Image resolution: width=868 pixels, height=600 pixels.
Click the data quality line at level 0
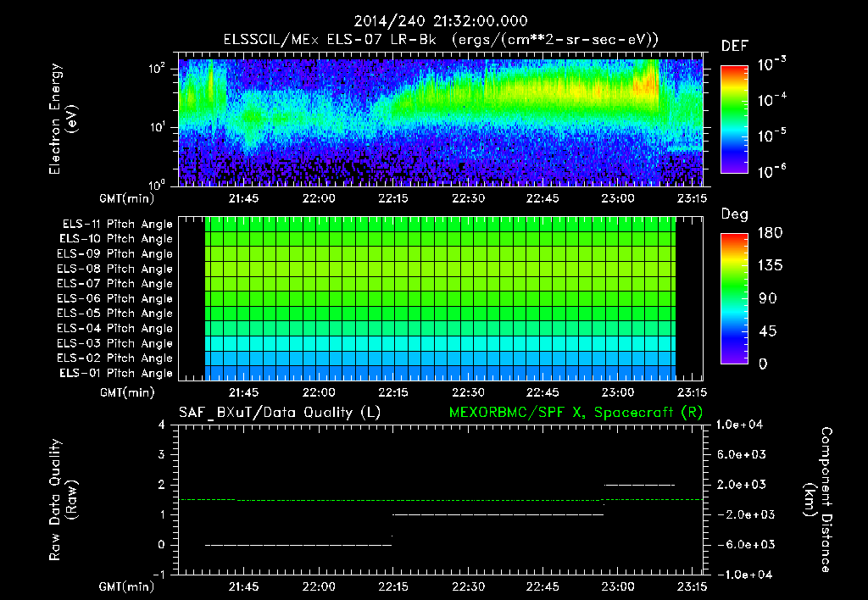[298, 545]
